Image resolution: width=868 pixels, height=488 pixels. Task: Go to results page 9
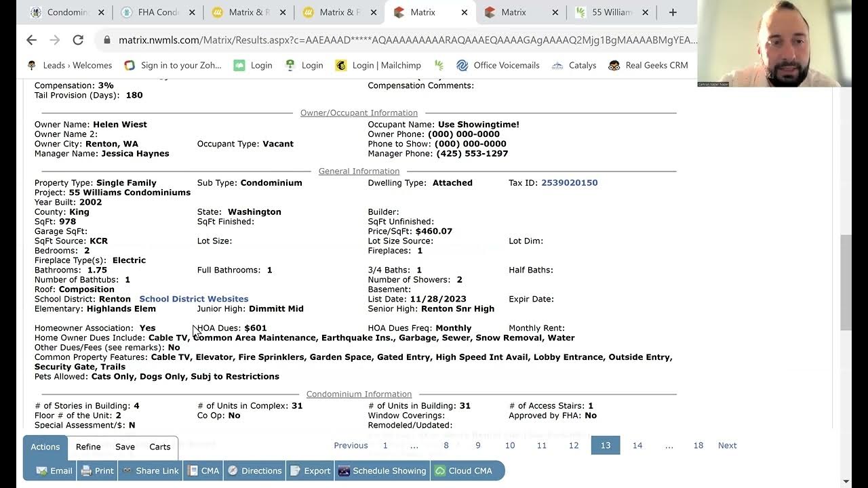[x=478, y=445]
